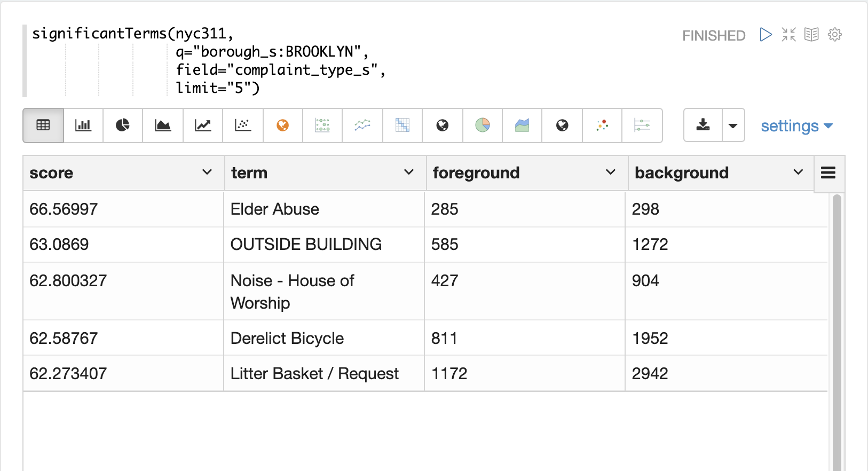Select the heatmap grid visualization
Image resolution: width=868 pixels, height=471 pixels.
(403, 125)
